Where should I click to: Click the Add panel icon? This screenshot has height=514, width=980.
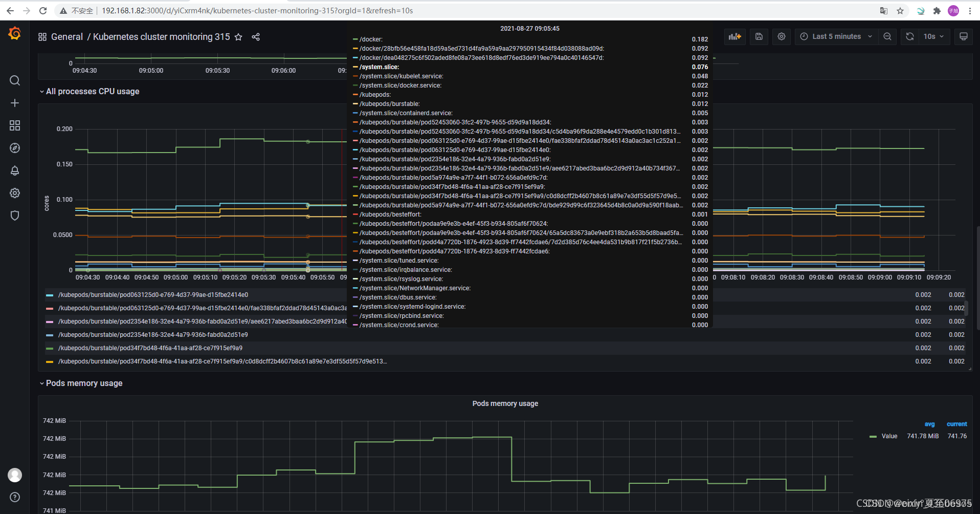click(x=735, y=36)
